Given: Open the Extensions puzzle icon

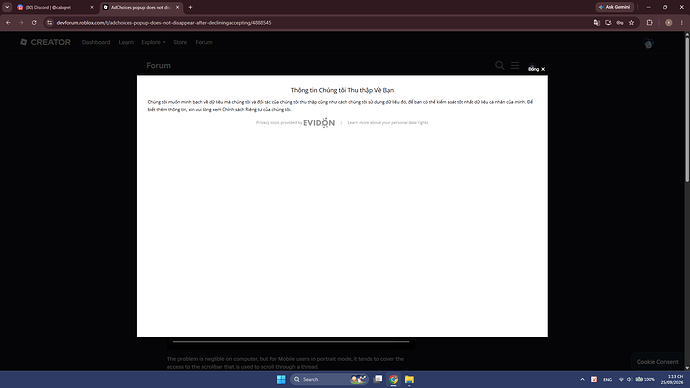Looking at the screenshot, I should [650, 23].
